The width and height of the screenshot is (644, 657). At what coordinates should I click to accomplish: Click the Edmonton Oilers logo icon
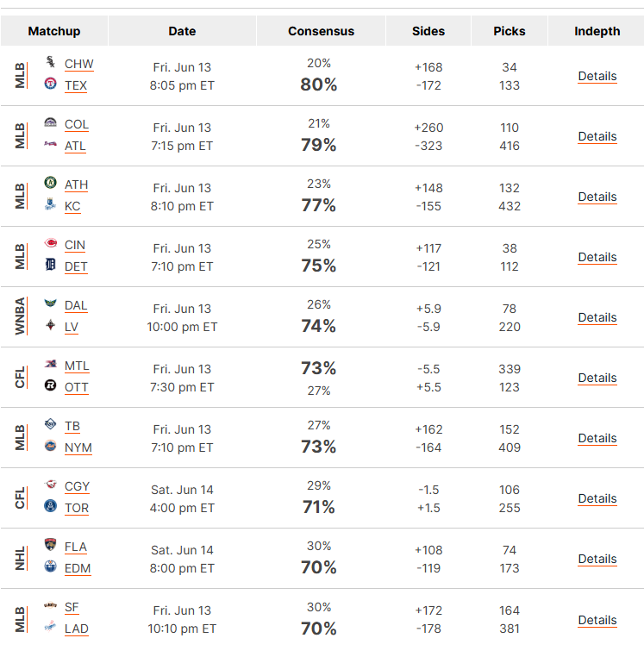(50, 566)
